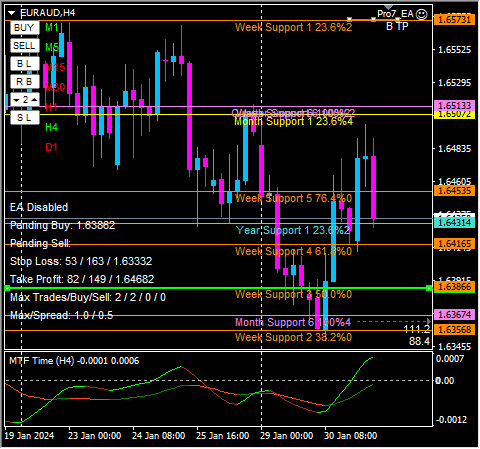Click the 23 Jan 00:00 time label
The image size is (480, 449).
click(95, 436)
